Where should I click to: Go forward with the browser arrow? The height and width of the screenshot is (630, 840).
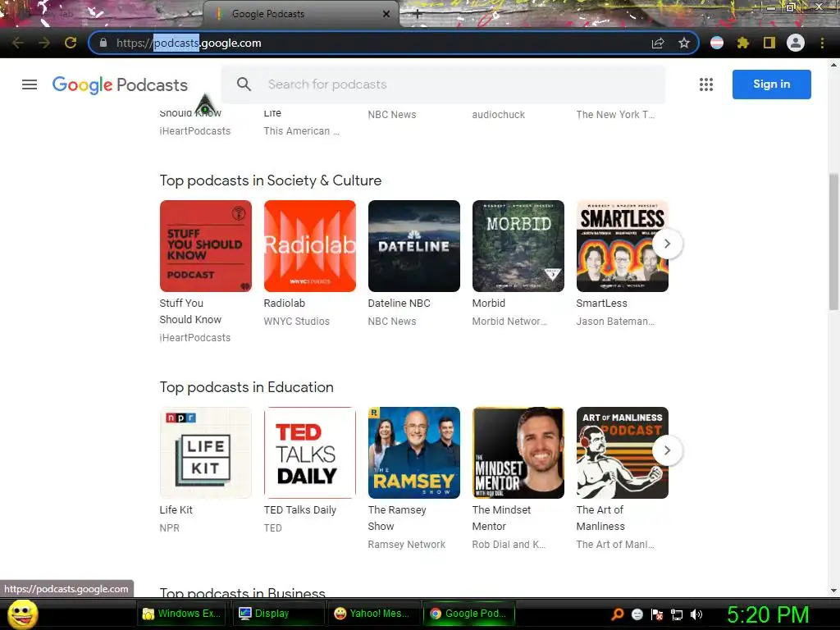44,43
